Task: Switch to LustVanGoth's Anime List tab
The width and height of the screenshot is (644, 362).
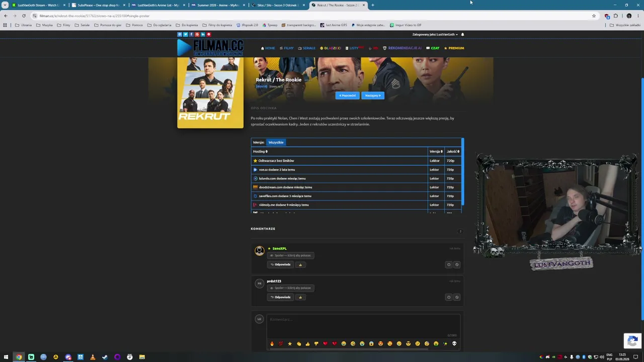Action: [x=158, y=5]
